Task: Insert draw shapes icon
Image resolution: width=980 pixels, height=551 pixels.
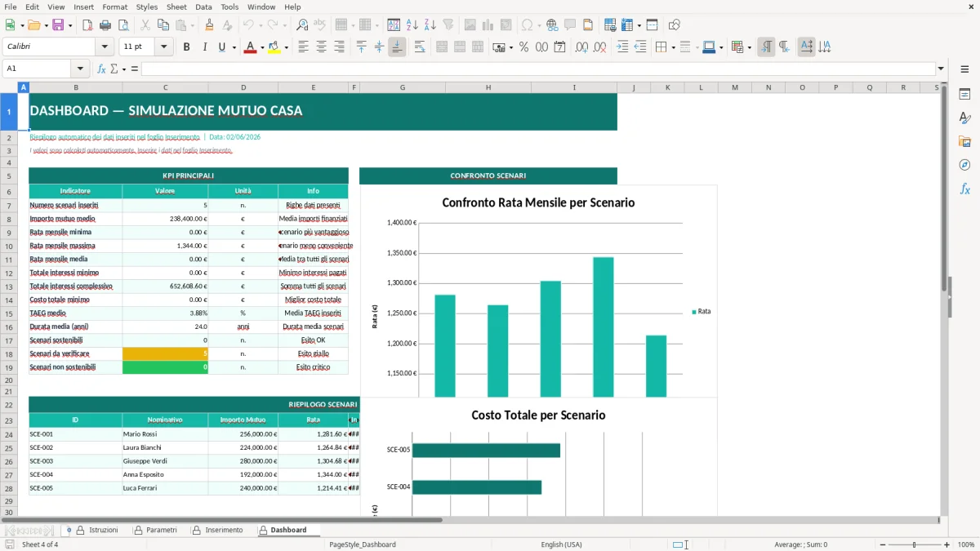Action: pyautogui.click(x=675, y=25)
